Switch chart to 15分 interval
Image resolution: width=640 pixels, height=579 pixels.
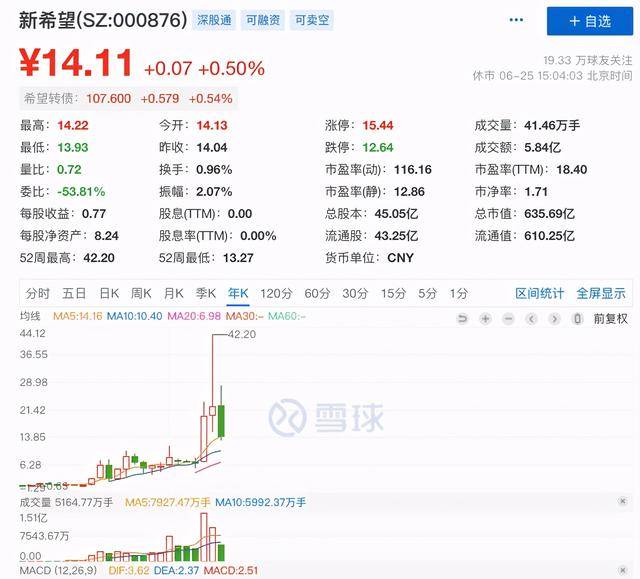point(393,293)
